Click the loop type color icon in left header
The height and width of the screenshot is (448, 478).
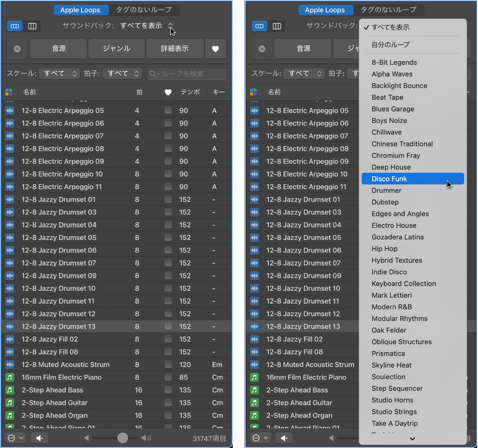[x=9, y=92]
